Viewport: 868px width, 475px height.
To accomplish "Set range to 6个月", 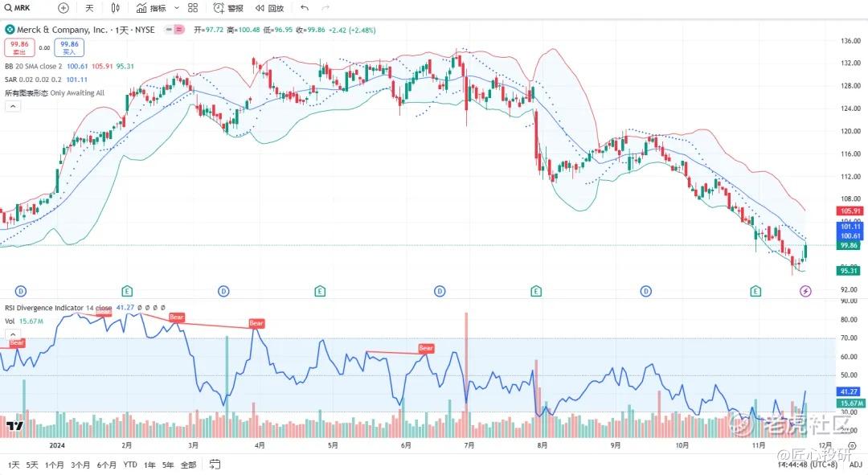I will 106,465.
